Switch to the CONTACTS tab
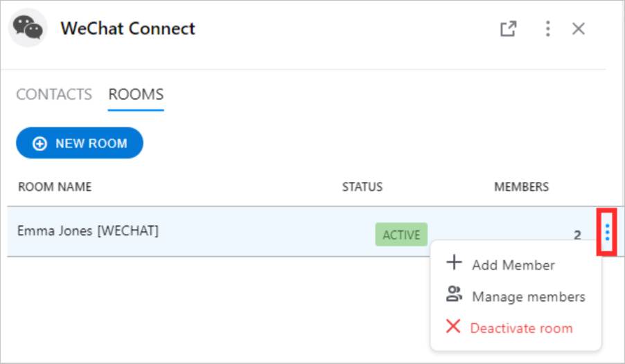The width and height of the screenshot is (625, 364). pos(54,94)
